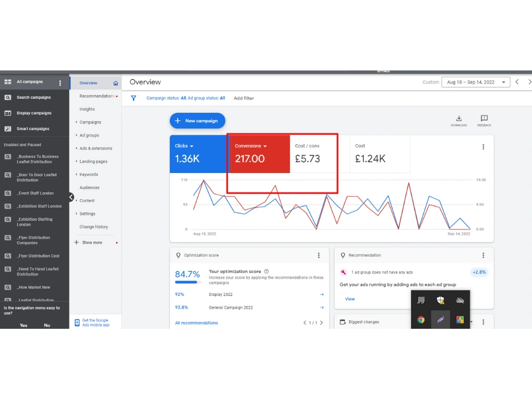The image size is (532, 399).
Task: Go to previous recommendations page
Action: click(x=305, y=323)
